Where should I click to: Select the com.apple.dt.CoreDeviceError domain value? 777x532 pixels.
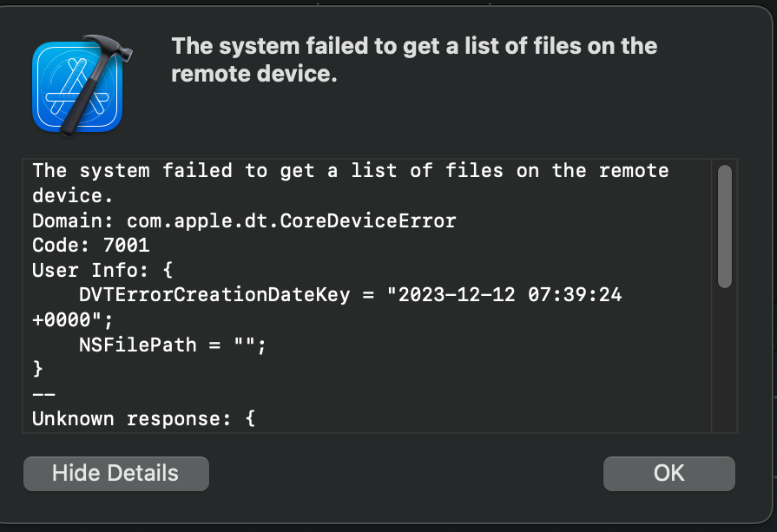point(292,220)
